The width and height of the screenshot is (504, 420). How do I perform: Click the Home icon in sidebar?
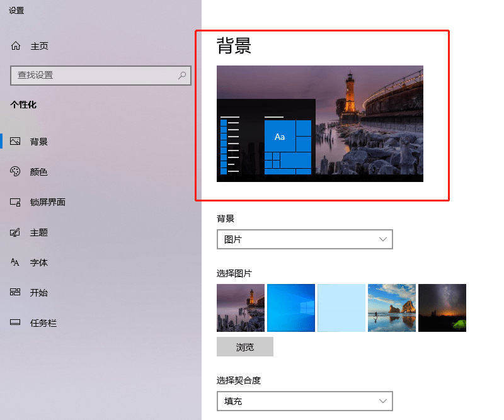16,46
